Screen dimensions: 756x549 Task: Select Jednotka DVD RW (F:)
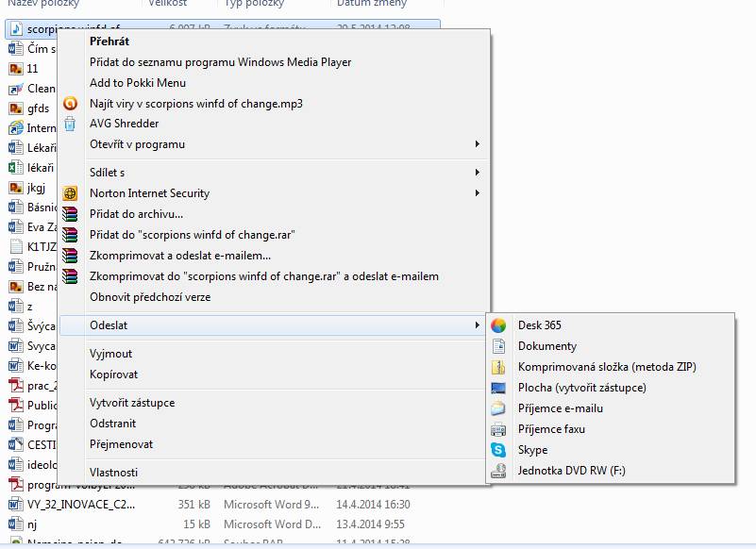pos(572,471)
